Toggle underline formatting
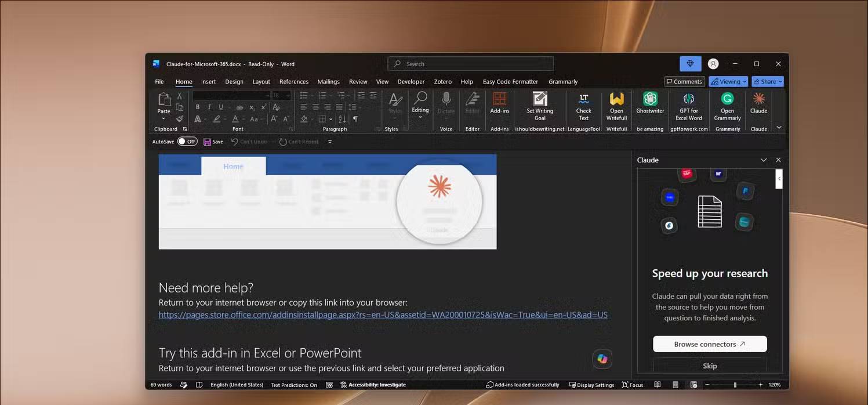This screenshot has width=868, height=405. tap(220, 107)
